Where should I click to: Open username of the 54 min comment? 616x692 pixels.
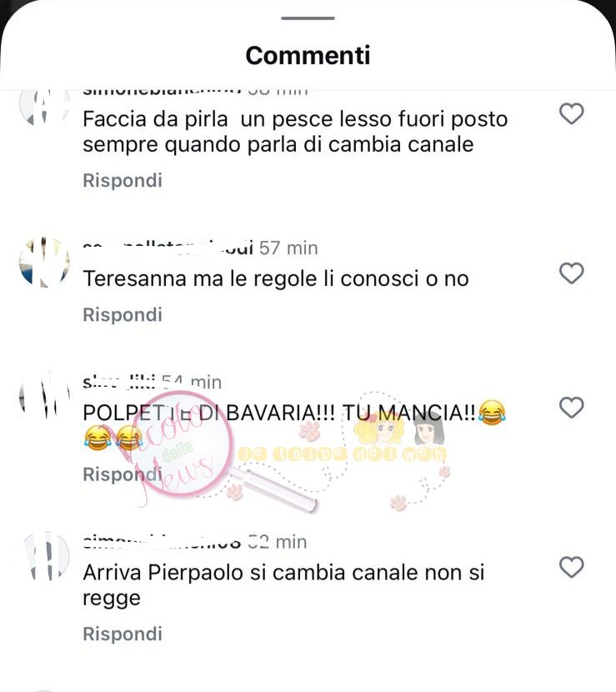(119, 382)
